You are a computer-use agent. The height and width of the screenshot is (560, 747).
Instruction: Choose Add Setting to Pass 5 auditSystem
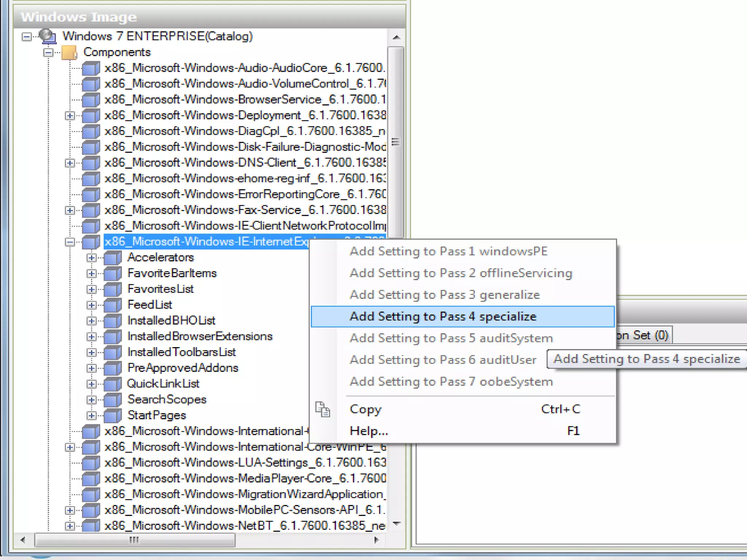point(463,338)
